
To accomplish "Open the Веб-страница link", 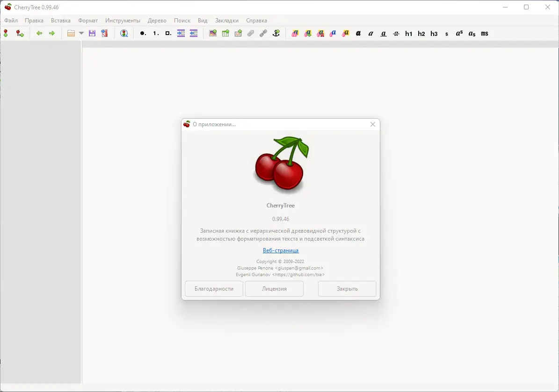I will tap(281, 250).
